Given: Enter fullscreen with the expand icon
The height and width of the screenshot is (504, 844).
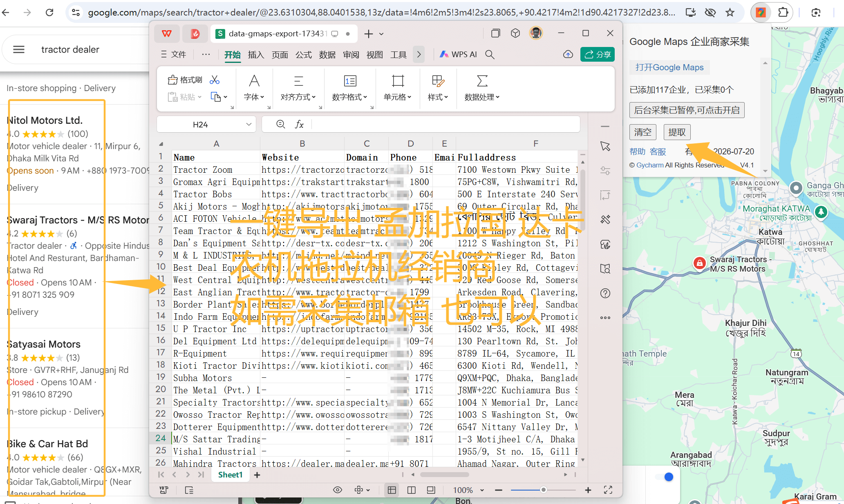Looking at the screenshot, I should click(608, 490).
